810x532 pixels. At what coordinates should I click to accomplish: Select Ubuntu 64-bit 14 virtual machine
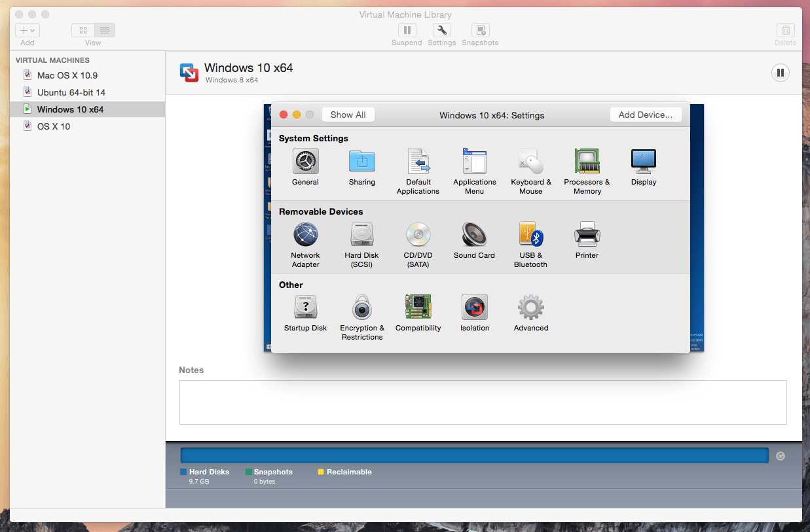tap(87, 92)
